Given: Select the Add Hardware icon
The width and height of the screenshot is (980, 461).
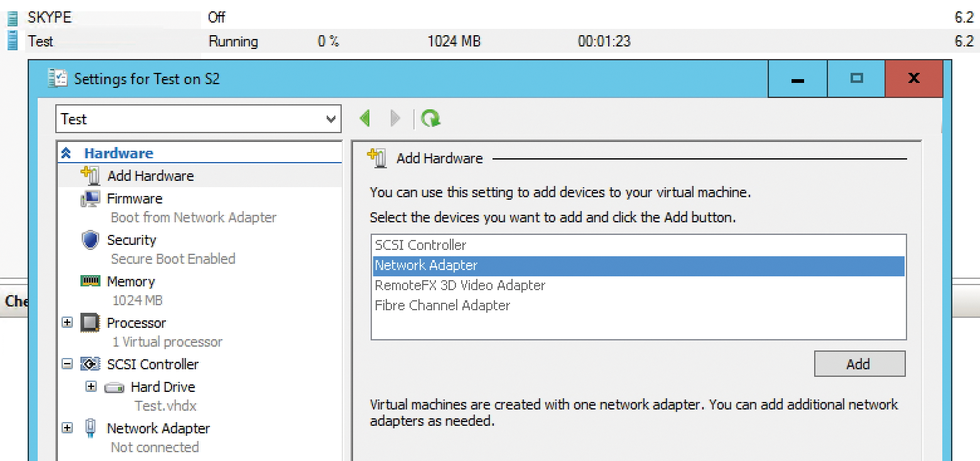Looking at the screenshot, I should click(x=92, y=176).
